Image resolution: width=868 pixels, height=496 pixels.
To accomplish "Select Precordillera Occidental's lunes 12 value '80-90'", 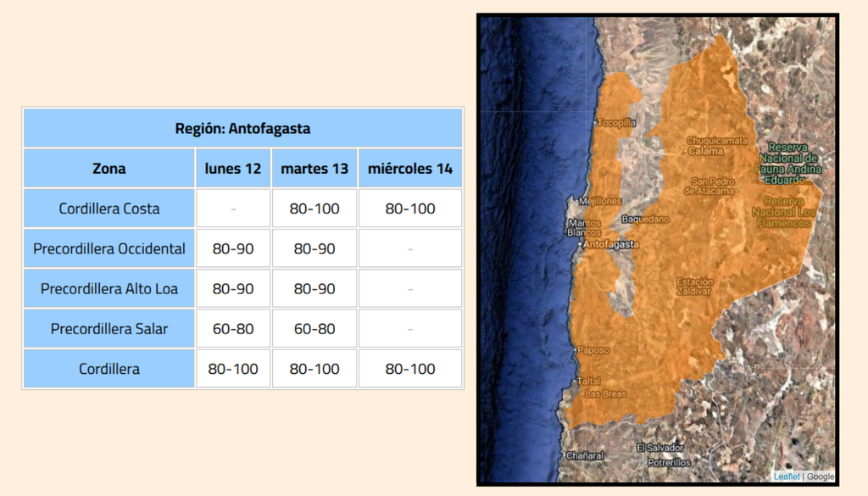I will (233, 248).
